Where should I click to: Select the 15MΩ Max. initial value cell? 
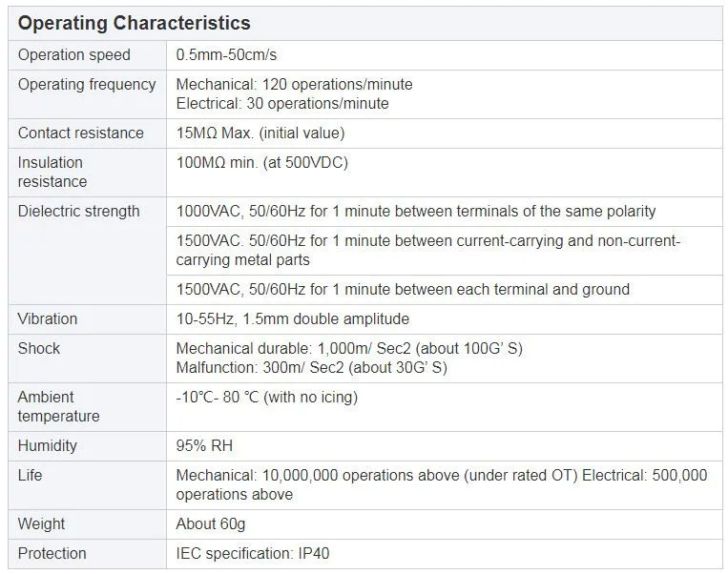(260, 133)
